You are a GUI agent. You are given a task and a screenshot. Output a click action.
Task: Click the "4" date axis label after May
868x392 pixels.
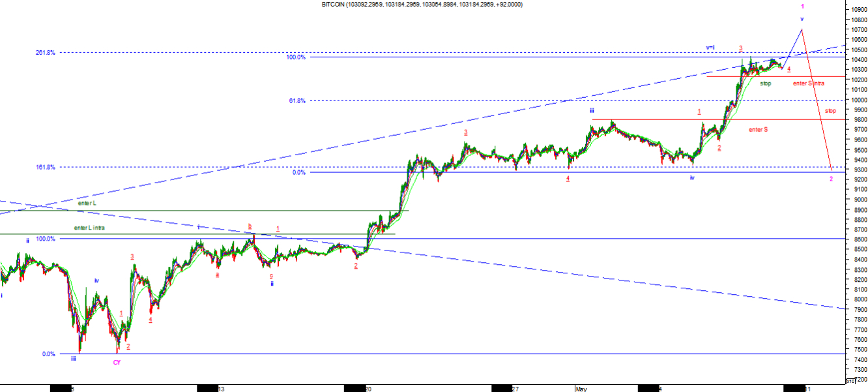point(661,389)
